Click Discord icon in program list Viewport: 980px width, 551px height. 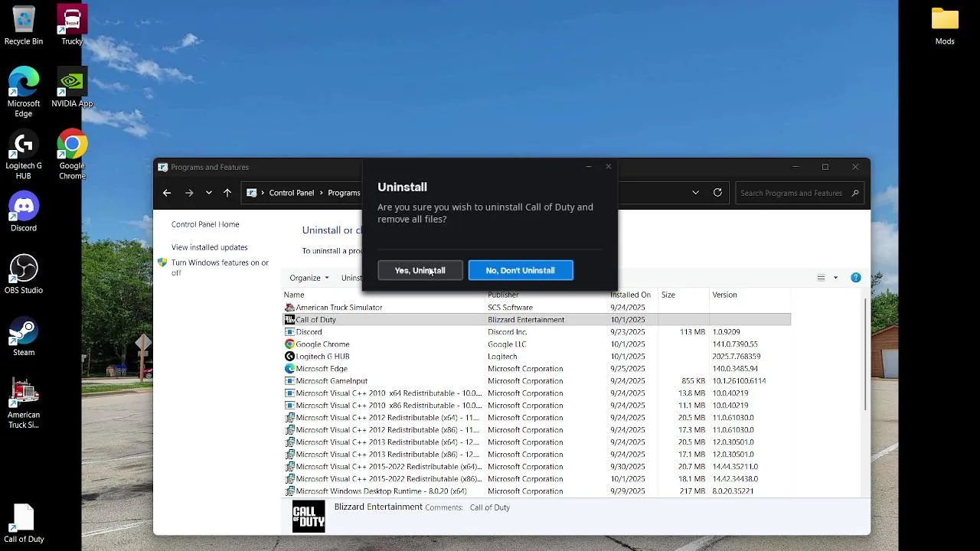coord(289,332)
